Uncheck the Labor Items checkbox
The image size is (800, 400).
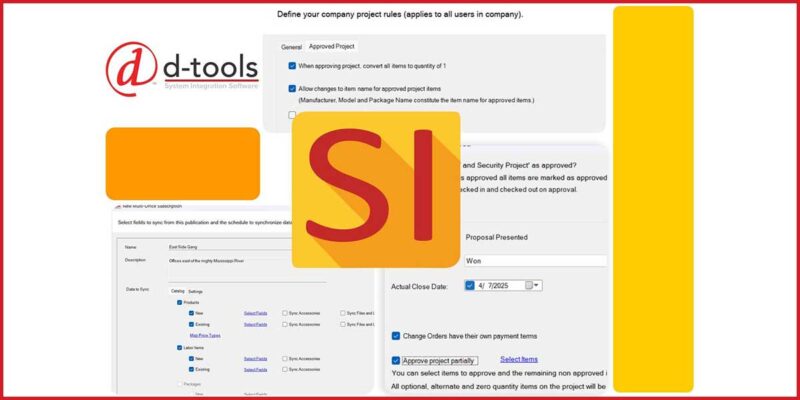180,347
